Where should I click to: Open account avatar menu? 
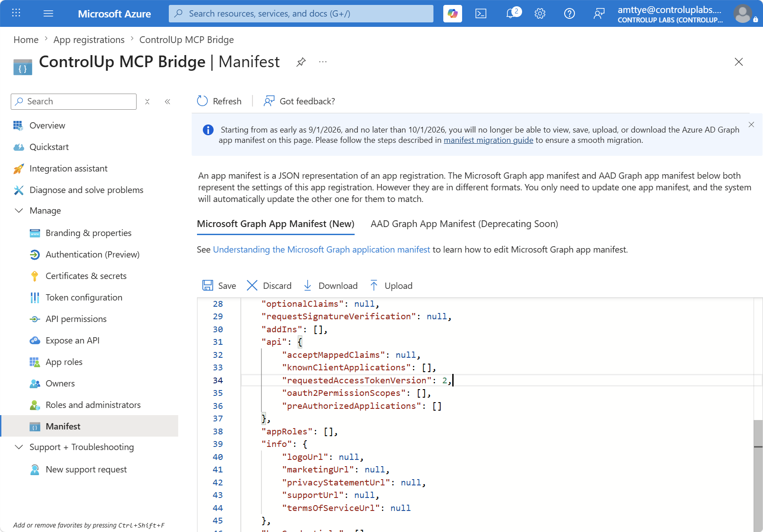(x=743, y=13)
